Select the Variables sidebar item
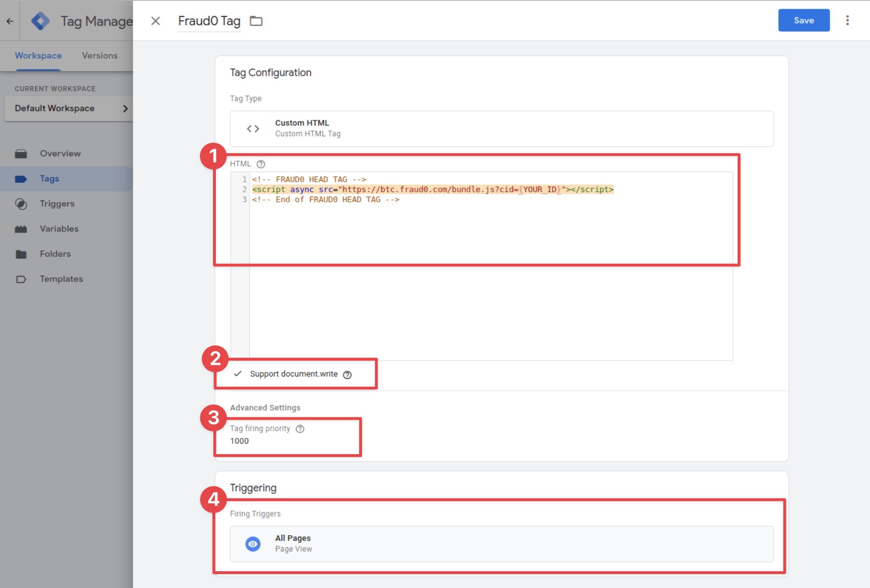870x588 pixels. tap(59, 229)
